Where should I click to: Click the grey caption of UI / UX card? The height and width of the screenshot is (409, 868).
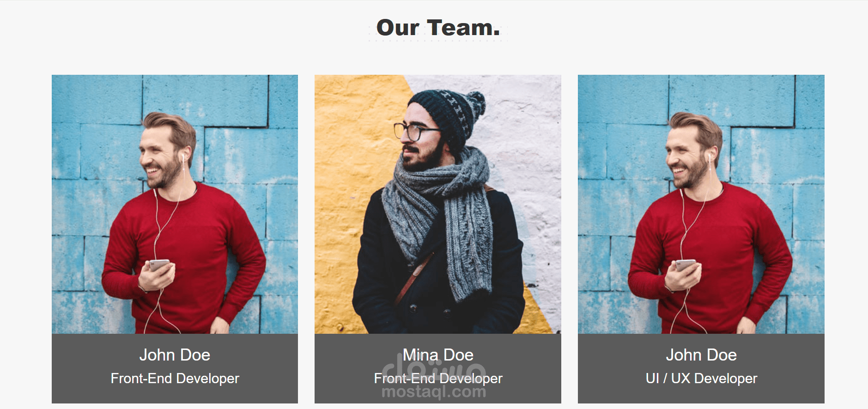(701, 368)
